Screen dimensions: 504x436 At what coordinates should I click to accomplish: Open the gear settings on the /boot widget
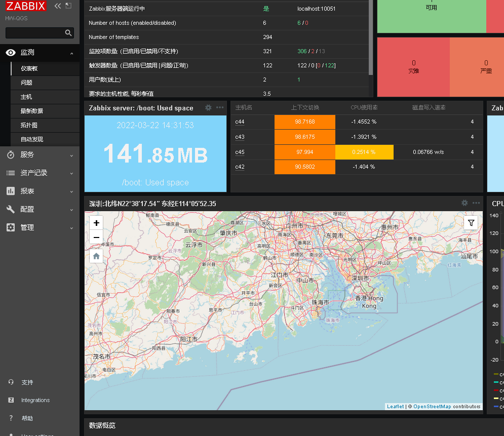click(208, 107)
